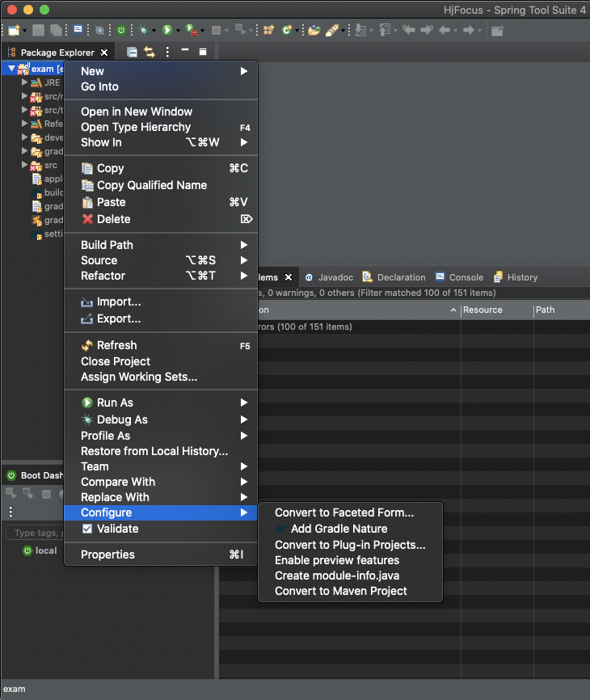Click the New Java Class toolbar icon
The height and width of the screenshot is (700, 590).
tap(287, 31)
